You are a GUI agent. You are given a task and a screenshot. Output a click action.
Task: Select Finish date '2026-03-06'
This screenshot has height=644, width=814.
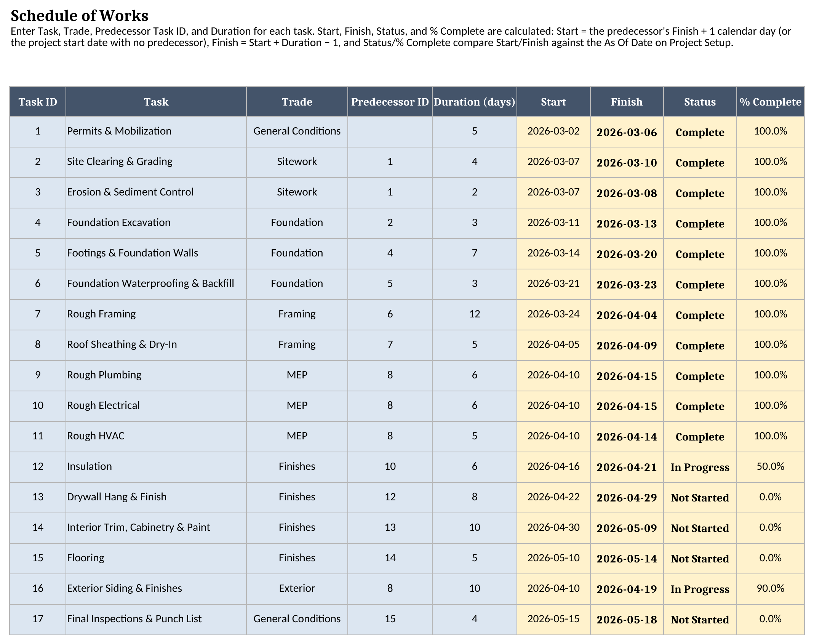[627, 132]
